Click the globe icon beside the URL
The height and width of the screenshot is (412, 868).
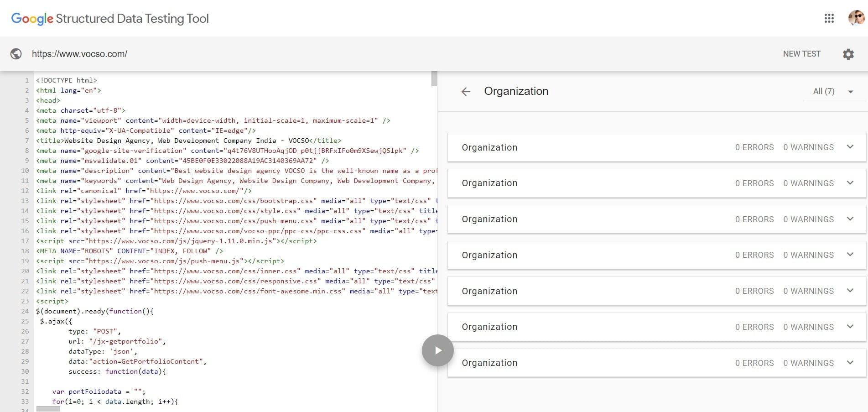16,54
